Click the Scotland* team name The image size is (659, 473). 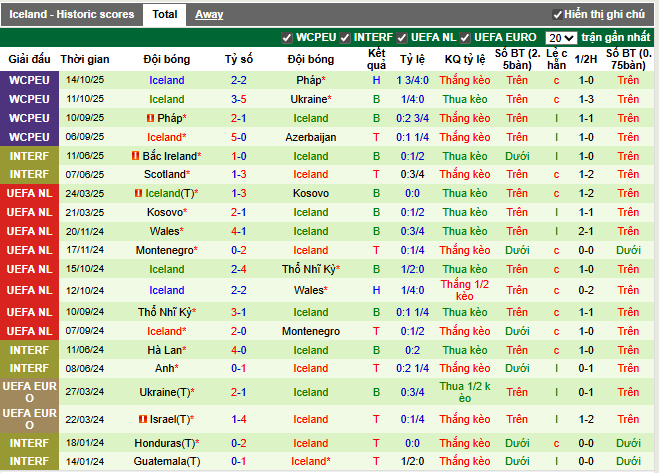(x=167, y=174)
